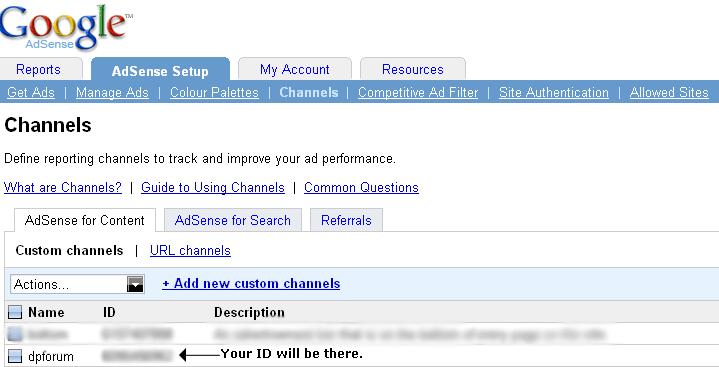Go to Get Ads
Image resolution: width=719 pixels, height=367 pixels.
coord(31,92)
